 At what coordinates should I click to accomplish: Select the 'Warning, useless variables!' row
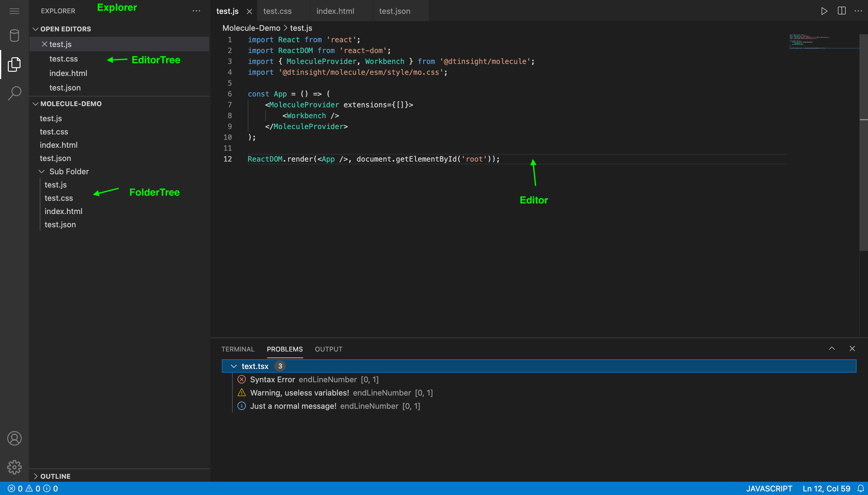coord(539,393)
